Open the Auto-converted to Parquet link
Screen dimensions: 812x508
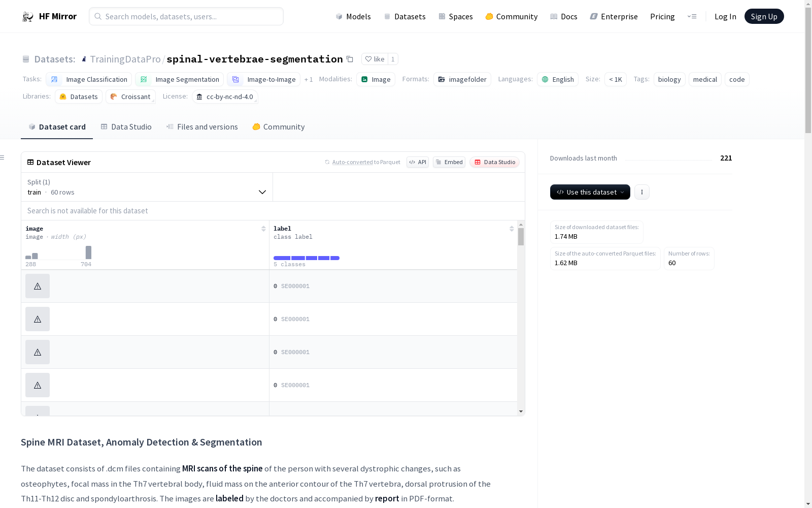[x=362, y=162]
